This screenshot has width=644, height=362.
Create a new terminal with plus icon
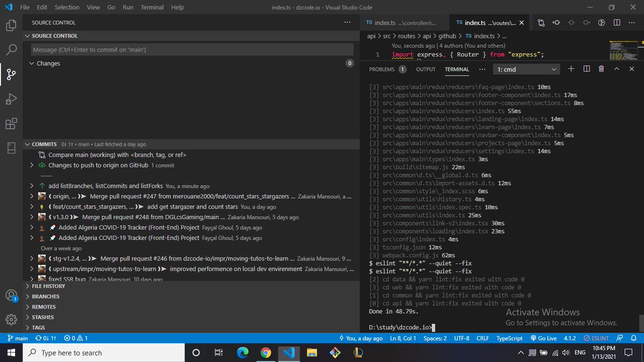571,69
